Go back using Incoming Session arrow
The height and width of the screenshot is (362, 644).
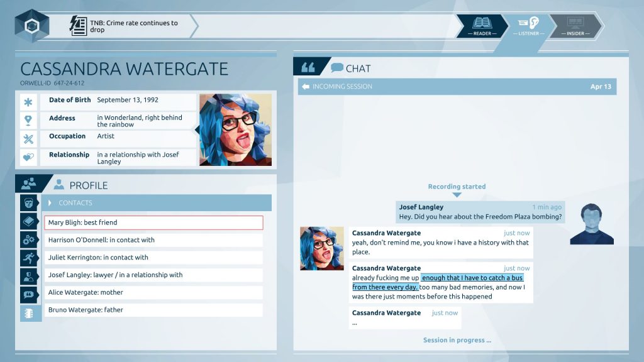(x=306, y=87)
